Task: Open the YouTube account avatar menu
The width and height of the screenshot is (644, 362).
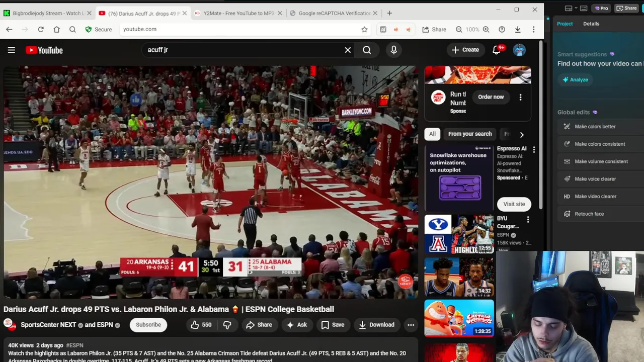Action: tap(519, 50)
